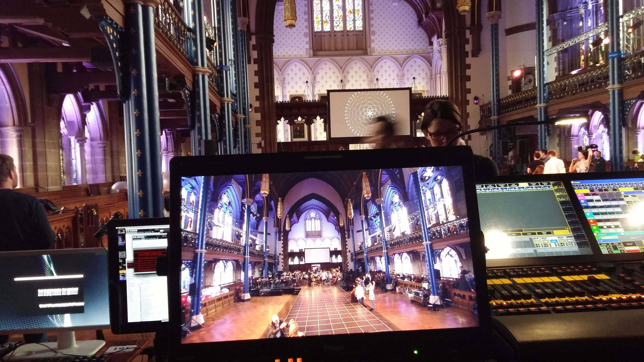Open the pink Effect pool header
The width and height of the screenshot is (644, 362).
click(581, 196)
